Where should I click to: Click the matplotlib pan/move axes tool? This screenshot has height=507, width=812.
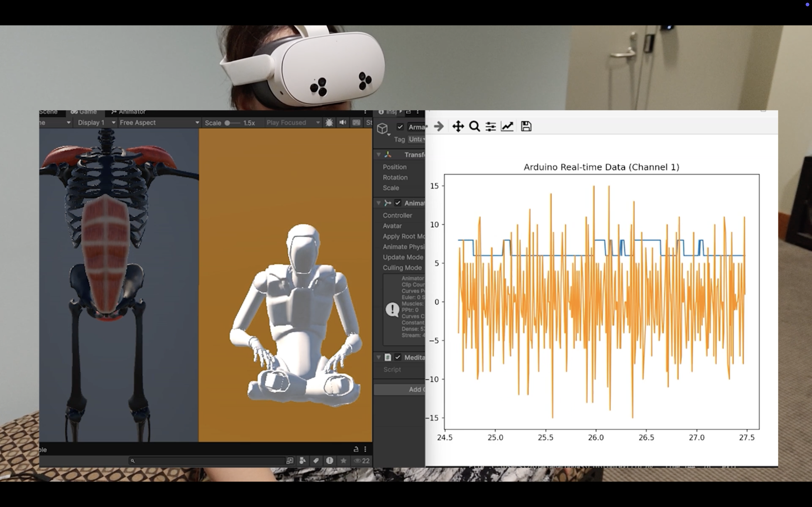tap(458, 126)
